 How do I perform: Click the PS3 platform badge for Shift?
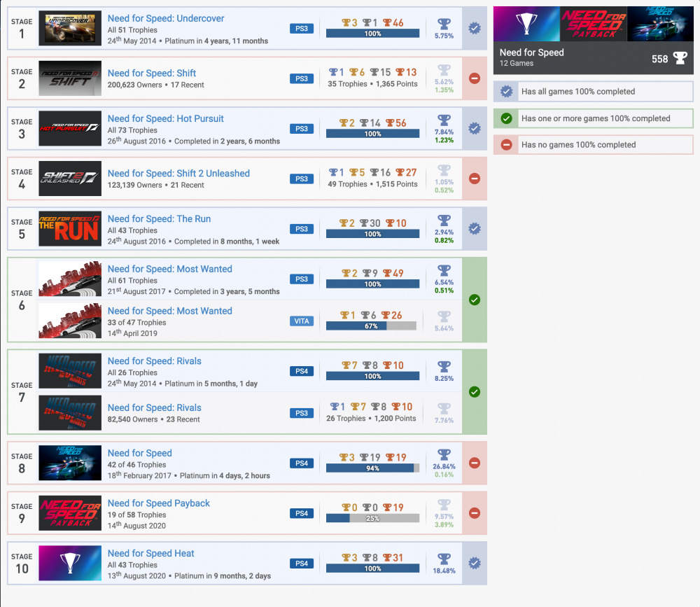301,78
